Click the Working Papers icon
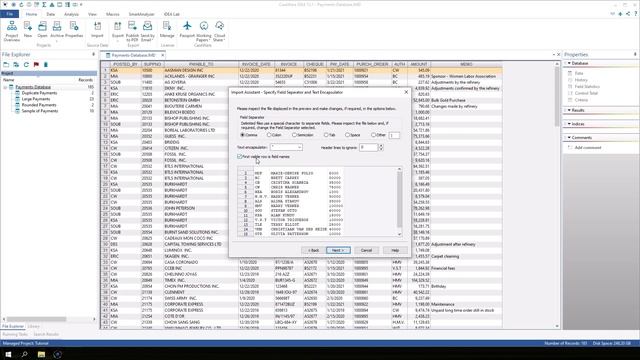 point(203,31)
